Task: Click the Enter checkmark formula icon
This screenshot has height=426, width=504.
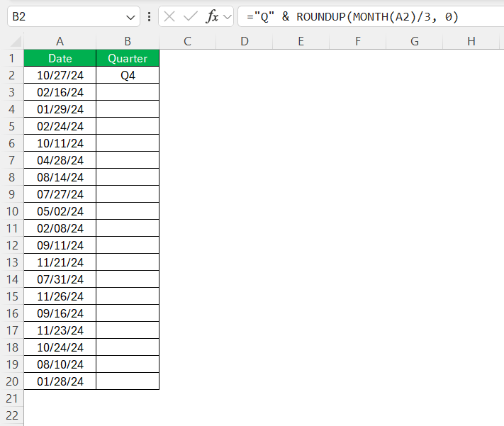Action: [190, 16]
